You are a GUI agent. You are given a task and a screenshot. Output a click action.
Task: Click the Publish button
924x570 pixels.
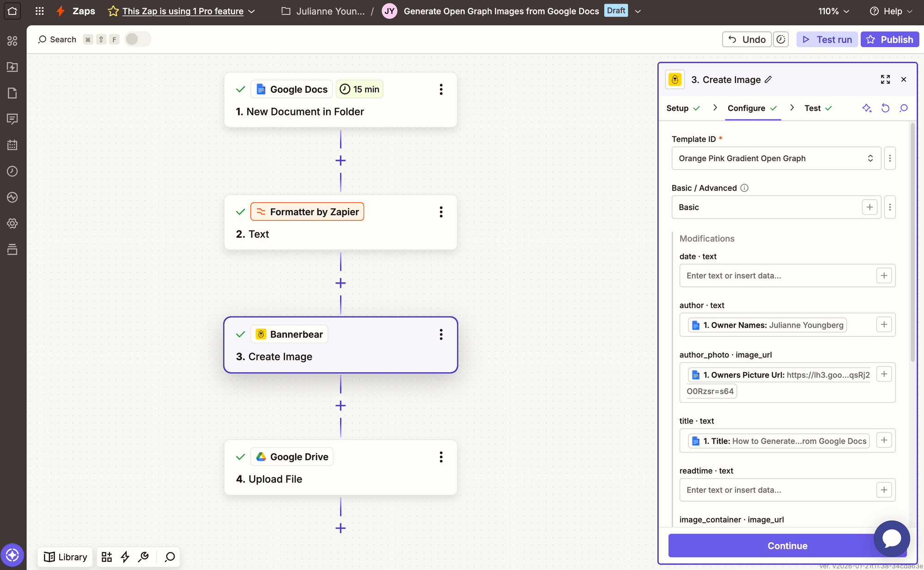pos(889,40)
